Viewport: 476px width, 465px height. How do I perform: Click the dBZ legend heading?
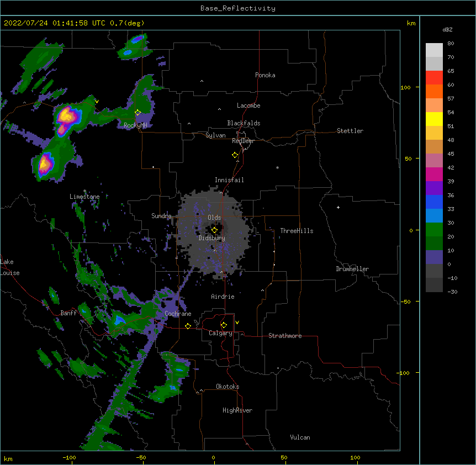click(x=447, y=30)
